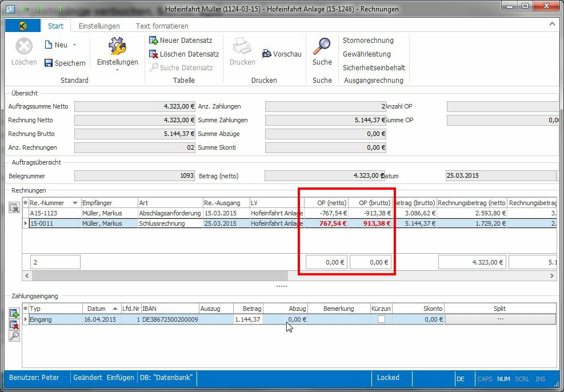Image resolution: width=564 pixels, height=392 pixels.
Task: Click Suche Datensatz magnifier item
Action: pyautogui.click(x=181, y=67)
